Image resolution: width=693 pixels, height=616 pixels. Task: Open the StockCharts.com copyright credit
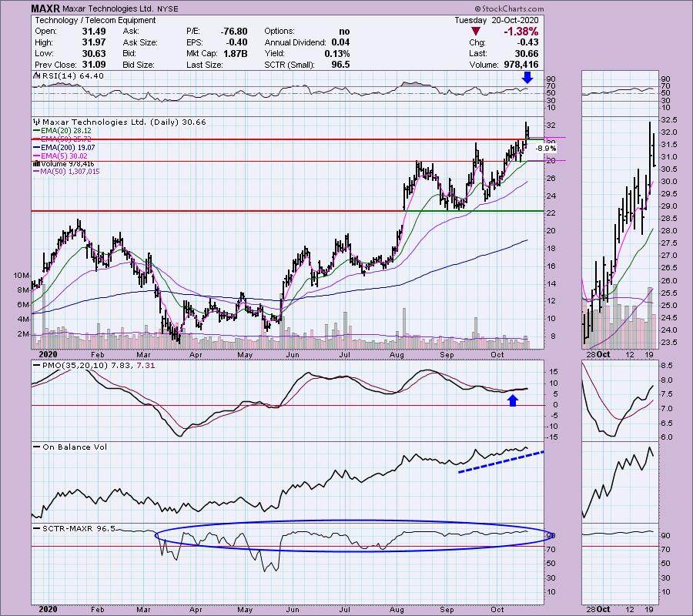509,8
